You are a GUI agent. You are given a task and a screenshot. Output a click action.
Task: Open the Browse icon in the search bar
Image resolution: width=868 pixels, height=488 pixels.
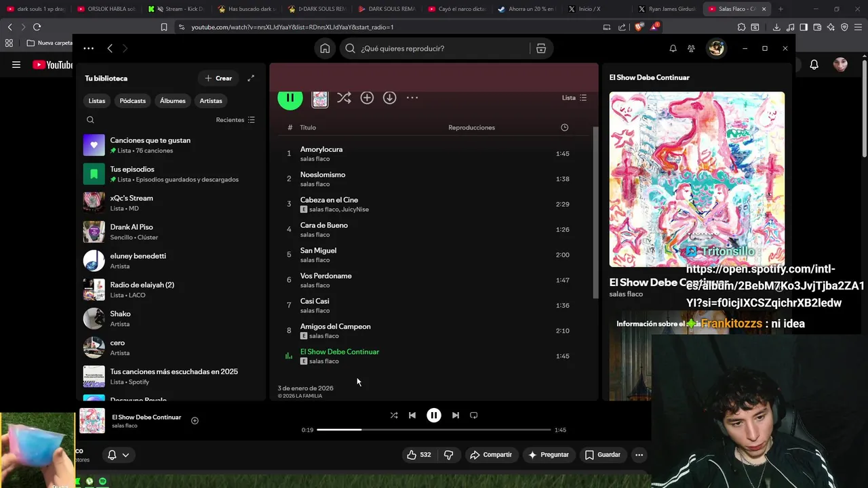coord(541,48)
